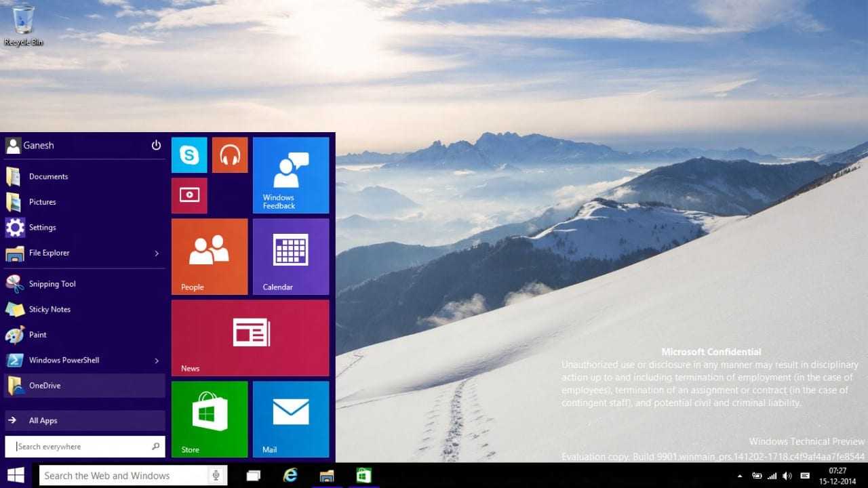Launch the Store tile
The height and width of the screenshot is (488, 868).
(x=210, y=419)
